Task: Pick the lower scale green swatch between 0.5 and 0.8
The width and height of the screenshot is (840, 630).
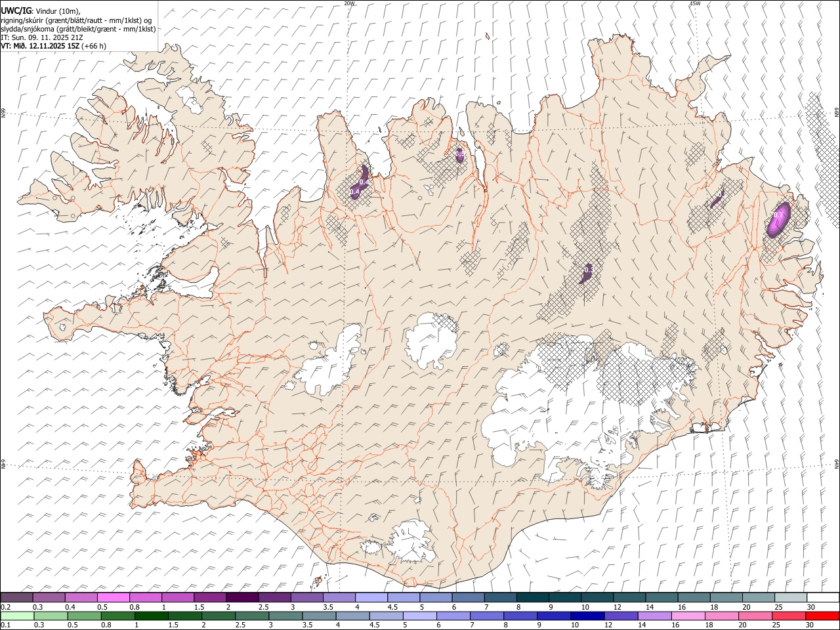Action: (85, 616)
